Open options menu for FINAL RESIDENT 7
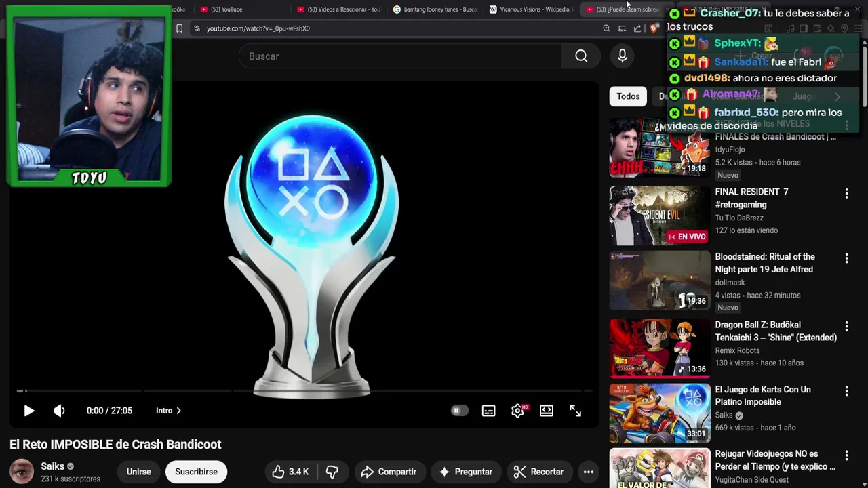 [x=846, y=194]
